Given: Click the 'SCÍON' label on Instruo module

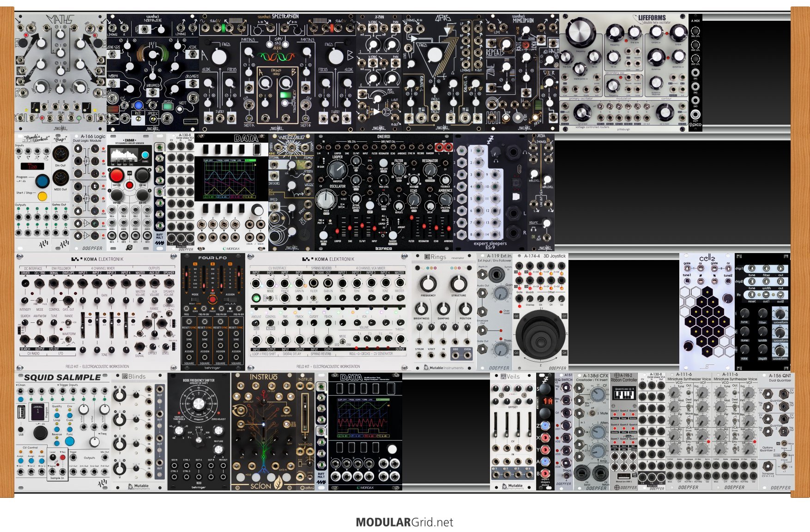Looking at the screenshot, I should (x=261, y=486).
